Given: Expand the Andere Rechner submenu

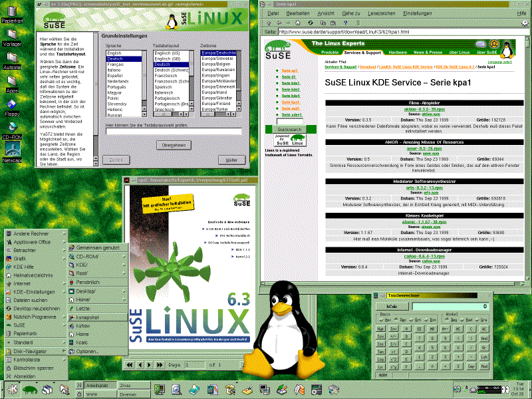Looking at the screenshot, I should (36, 233).
